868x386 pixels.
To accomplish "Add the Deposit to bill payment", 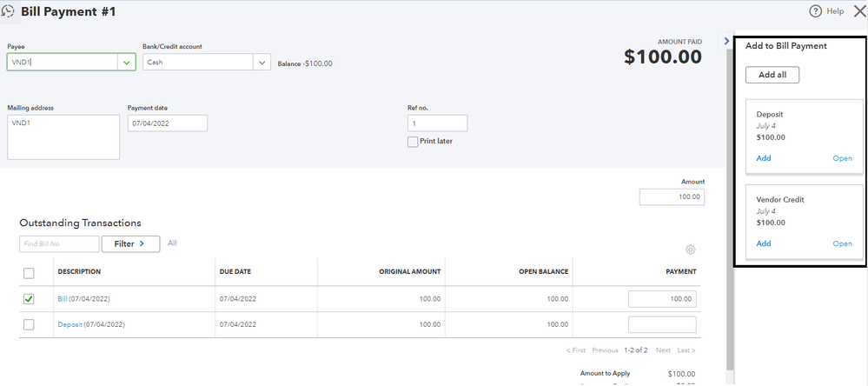I will click(763, 158).
